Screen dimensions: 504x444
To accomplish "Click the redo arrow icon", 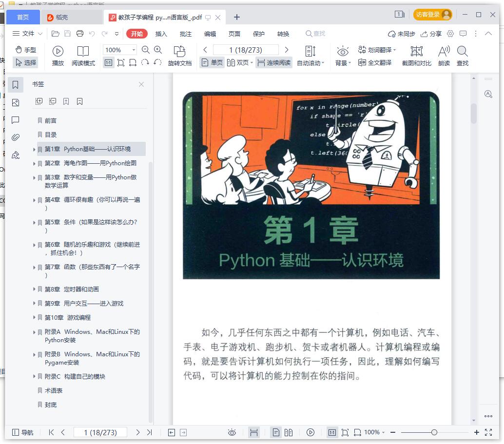I will click(x=104, y=34).
